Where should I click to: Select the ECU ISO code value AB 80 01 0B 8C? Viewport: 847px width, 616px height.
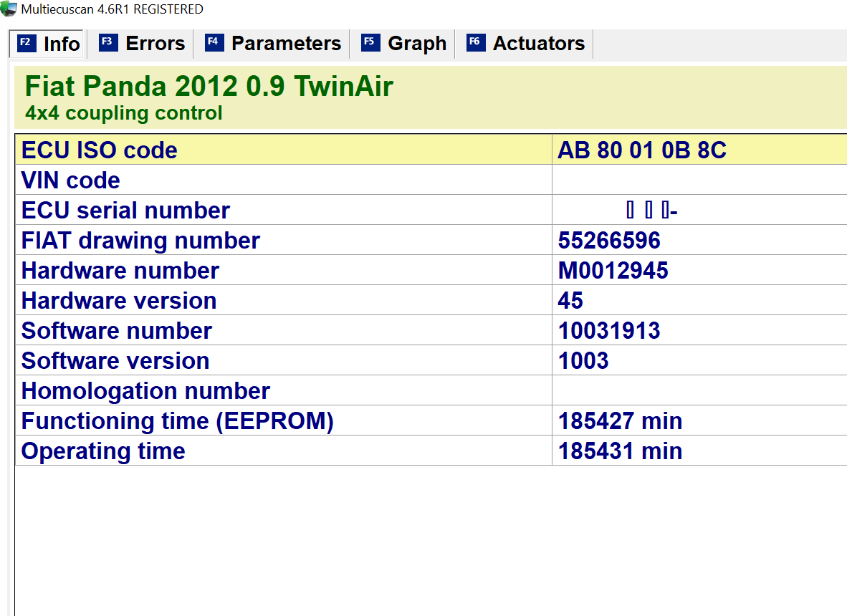(642, 150)
